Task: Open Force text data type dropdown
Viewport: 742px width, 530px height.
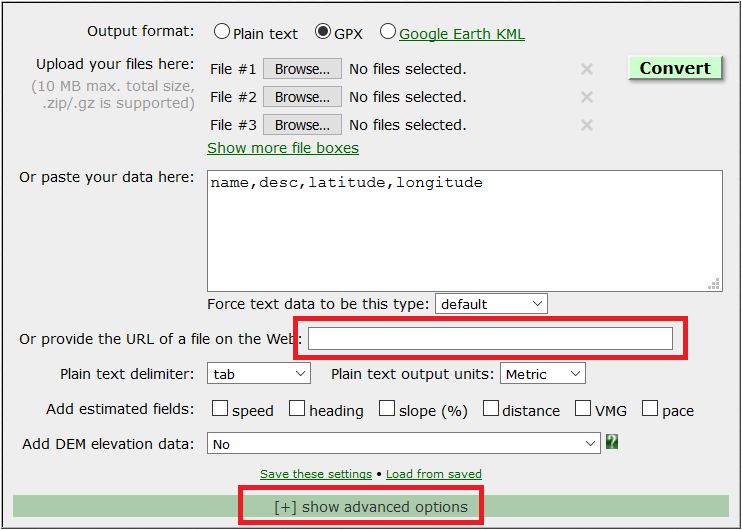Action: click(491, 304)
